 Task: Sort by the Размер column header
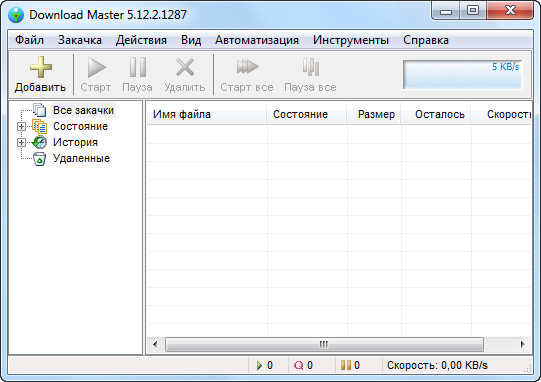[x=374, y=114]
